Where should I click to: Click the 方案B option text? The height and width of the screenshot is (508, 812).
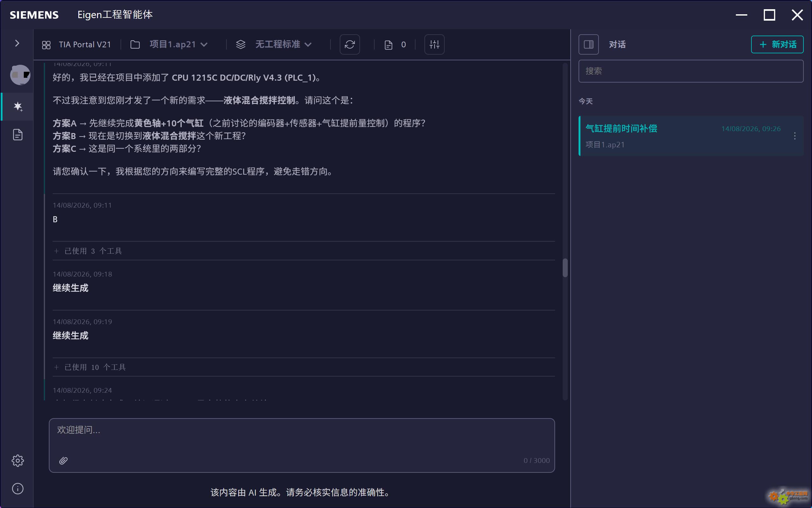pos(149,136)
